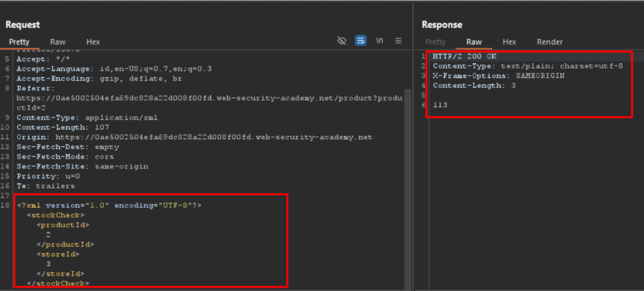The width and height of the screenshot is (644, 291).
Task: Click the HTTP/2 200 OK status line
Action: [464, 57]
